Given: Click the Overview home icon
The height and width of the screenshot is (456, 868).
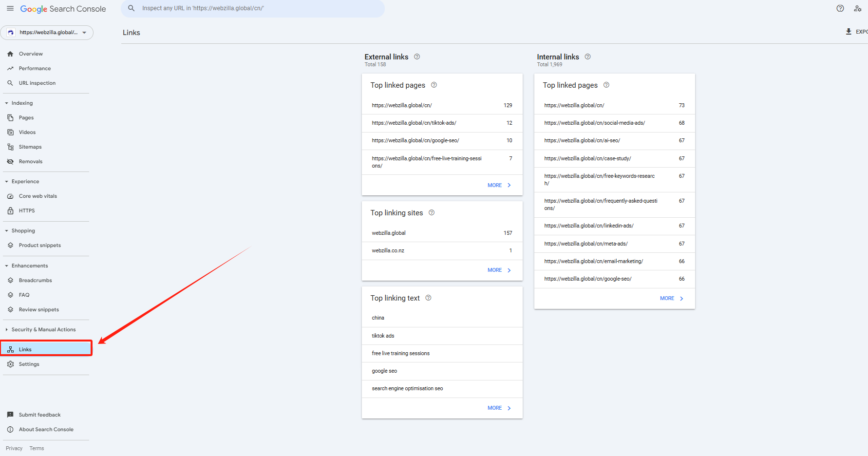Looking at the screenshot, I should (x=10, y=54).
